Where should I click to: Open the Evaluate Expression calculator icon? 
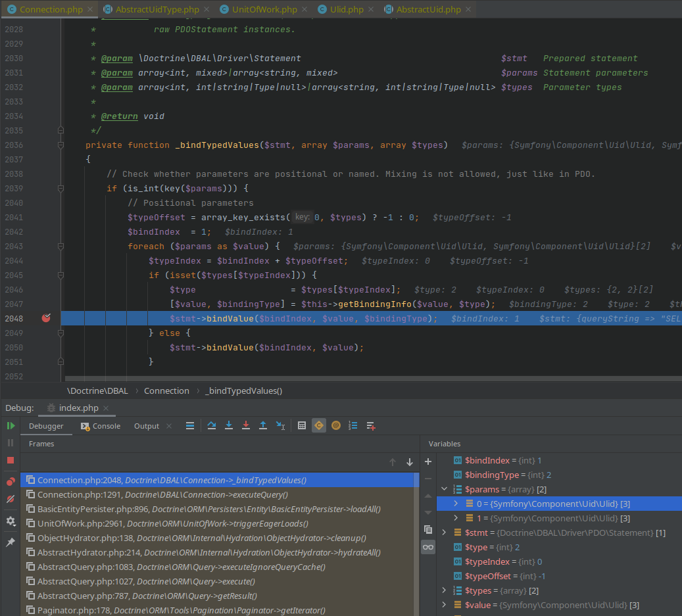[302, 425]
